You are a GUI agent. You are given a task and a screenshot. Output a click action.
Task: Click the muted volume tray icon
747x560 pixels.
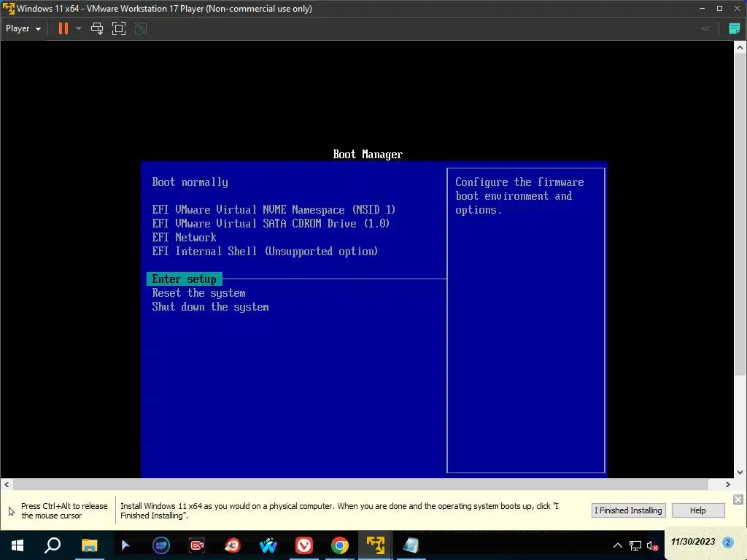coord(653,545)
